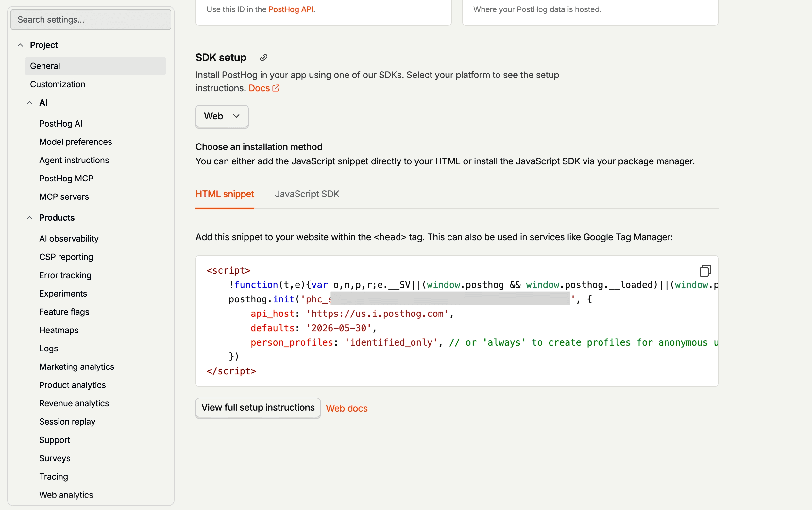Switch to the JavaScript SDK tab
The height and width of the screenshot is (510, 812).
(307, 194)
